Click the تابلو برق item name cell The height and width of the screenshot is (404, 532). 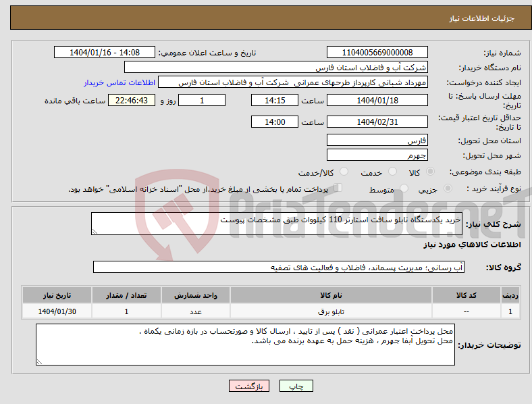(331, 311)
